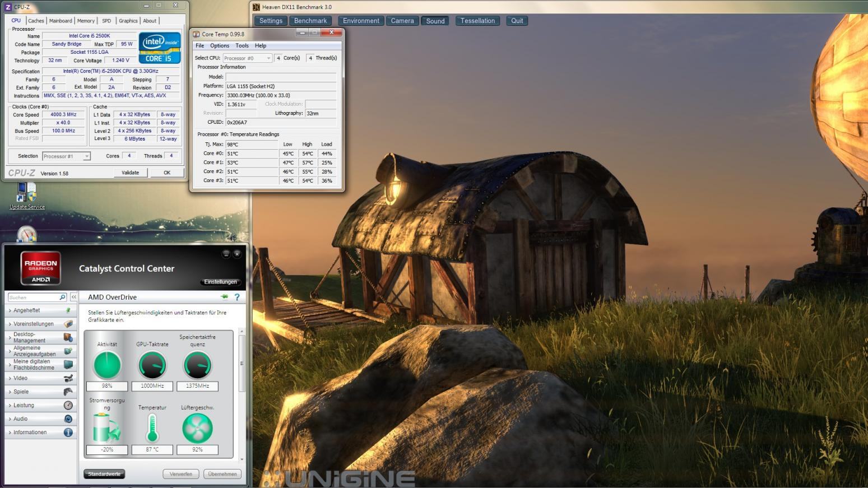Expand Allgemeine Anzeigeaufgaben section
The image size is (868, 488).
click(x=40, y=351)
